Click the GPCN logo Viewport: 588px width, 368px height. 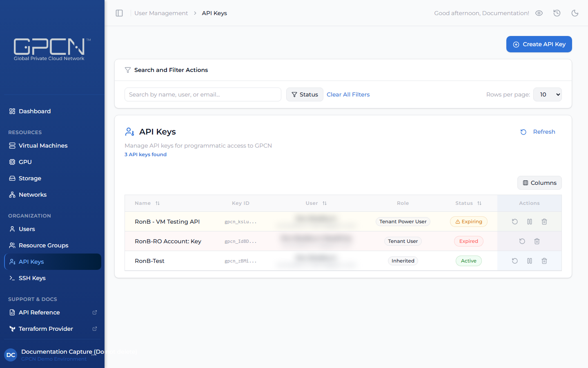pyautogui.click(x=52, y=49)
